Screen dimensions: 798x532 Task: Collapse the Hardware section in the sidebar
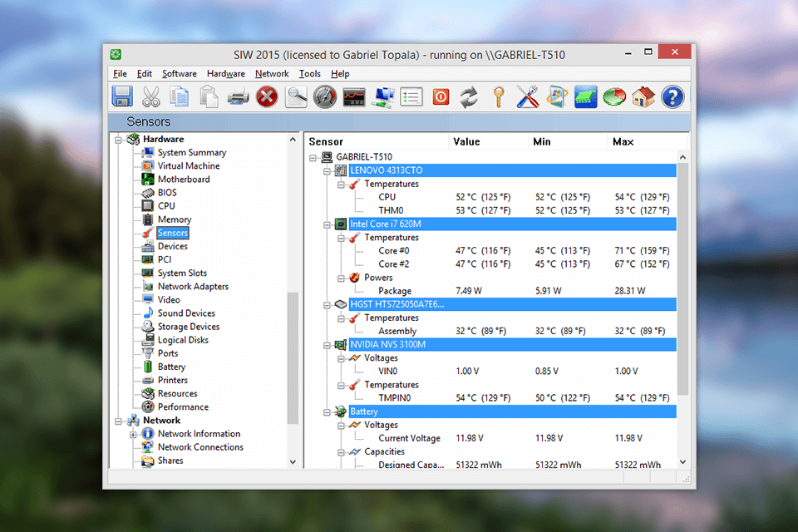coord(118,139)
